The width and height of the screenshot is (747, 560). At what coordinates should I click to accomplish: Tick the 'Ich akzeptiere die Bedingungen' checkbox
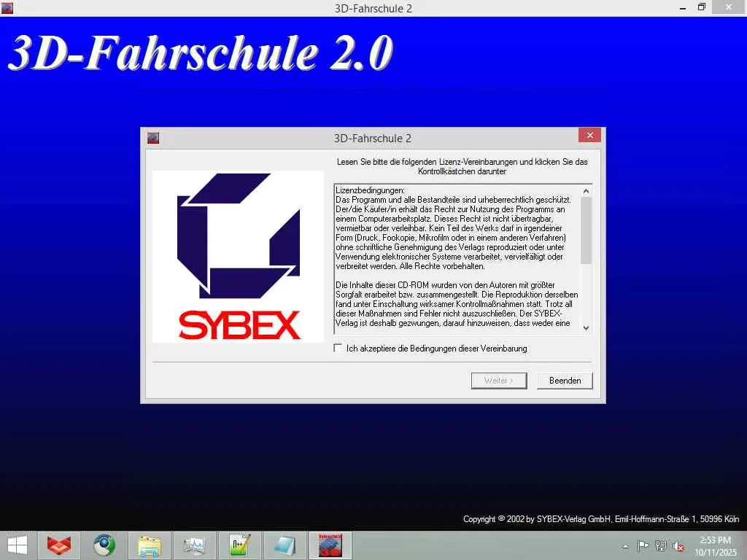pos(338,348)
